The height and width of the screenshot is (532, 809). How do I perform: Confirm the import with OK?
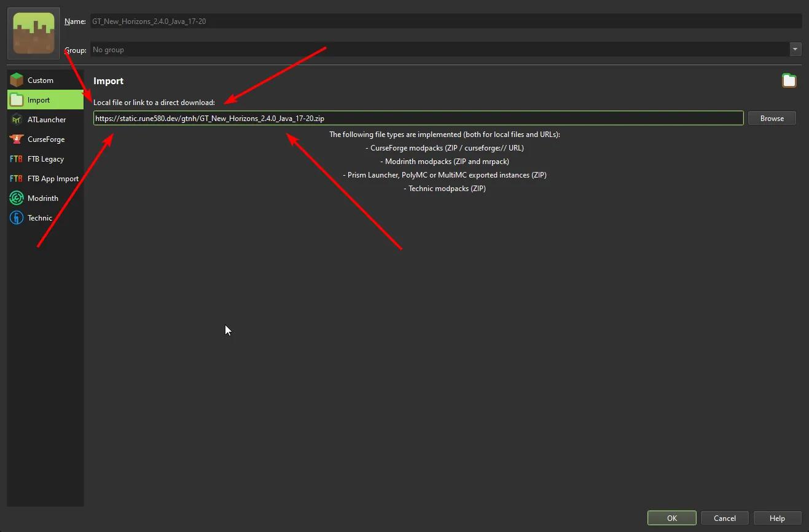coord(671,518)
